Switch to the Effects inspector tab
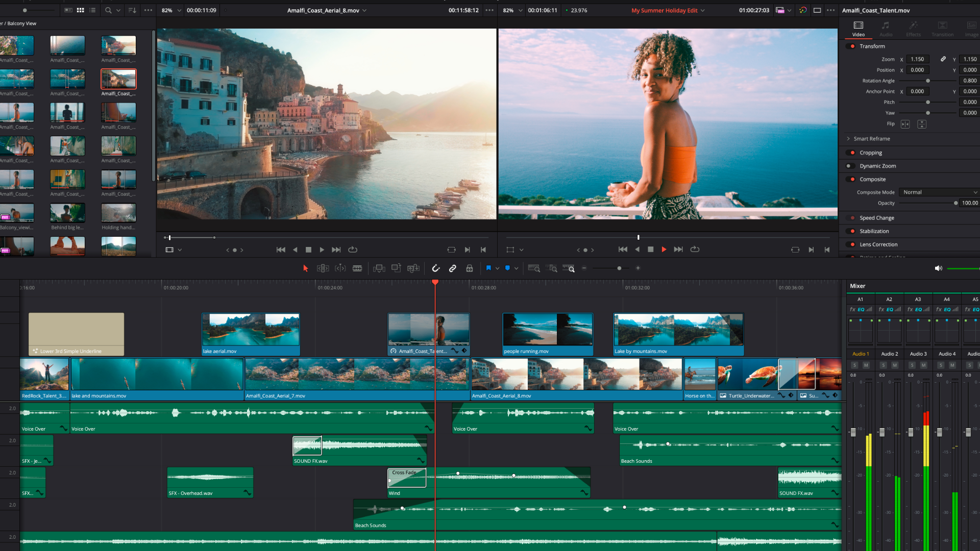This screenshot has width=980, height=551. (x=913, y=29)
